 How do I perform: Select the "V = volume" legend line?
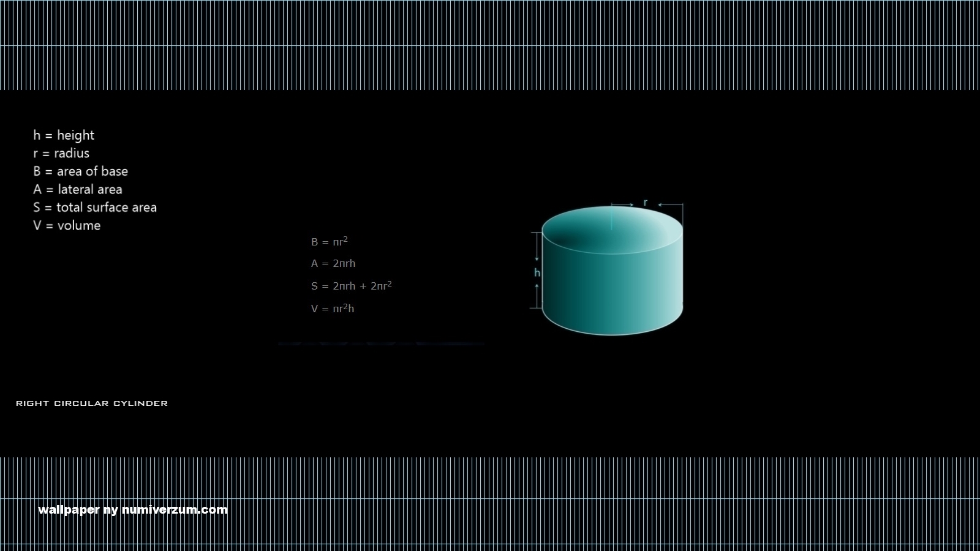(x=67, y=225)
